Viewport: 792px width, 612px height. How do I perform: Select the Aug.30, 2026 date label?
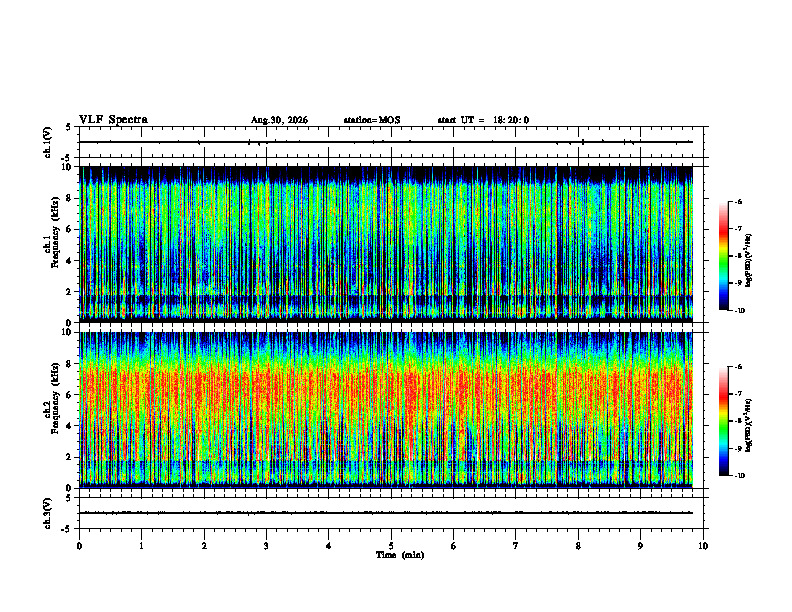click(279, 120)
